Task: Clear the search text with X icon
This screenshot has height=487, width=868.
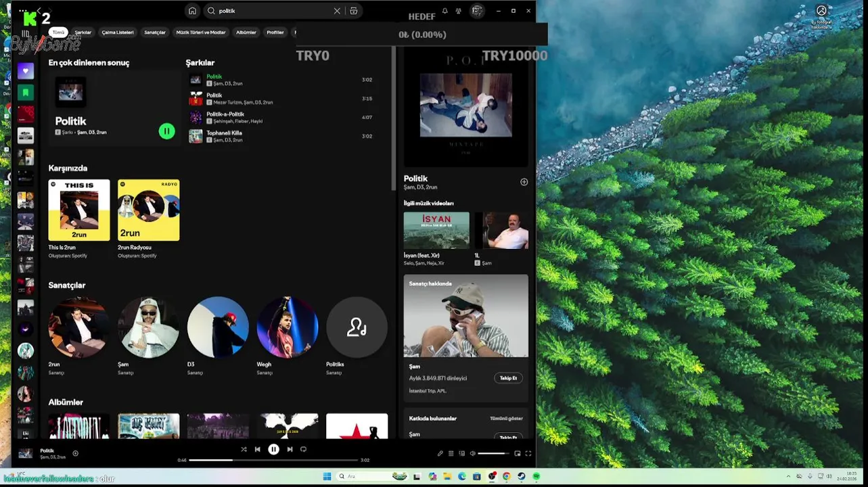Action: [x=337, y=11]
